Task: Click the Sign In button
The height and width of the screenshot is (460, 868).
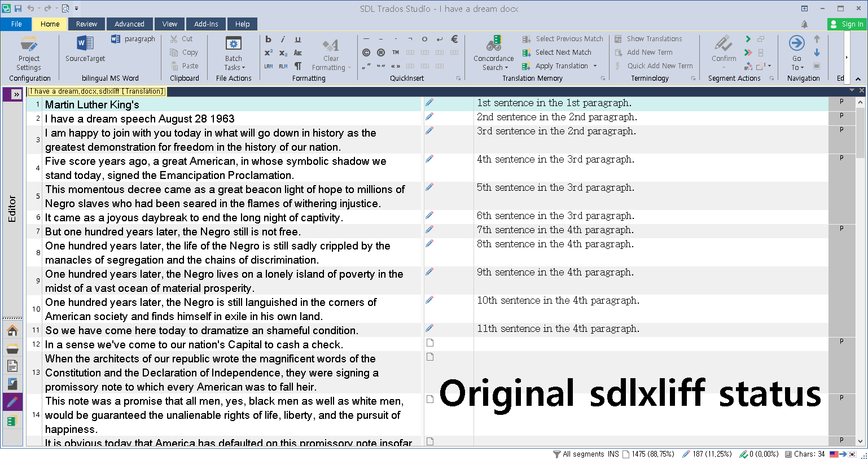Action: click(x=847, y=24)
